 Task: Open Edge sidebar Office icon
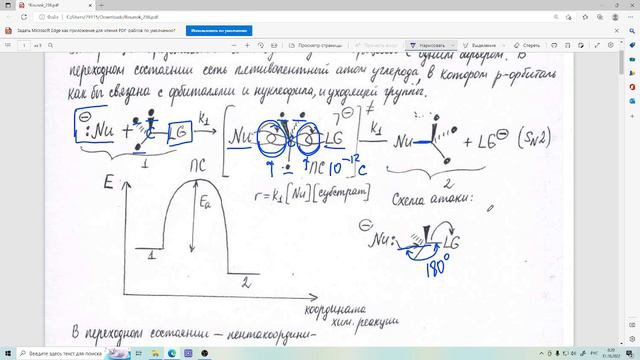point(632,87)
